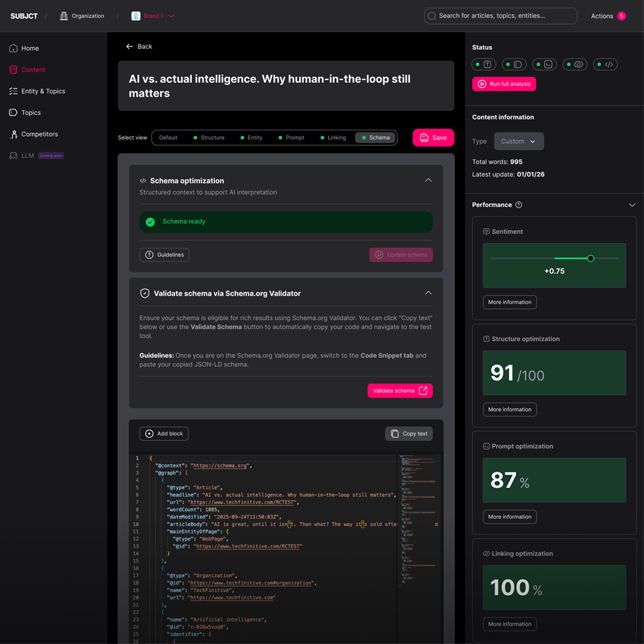644x644 pixels.
Task: Click the Organization @id URL in code
Action: pos(250,583)
